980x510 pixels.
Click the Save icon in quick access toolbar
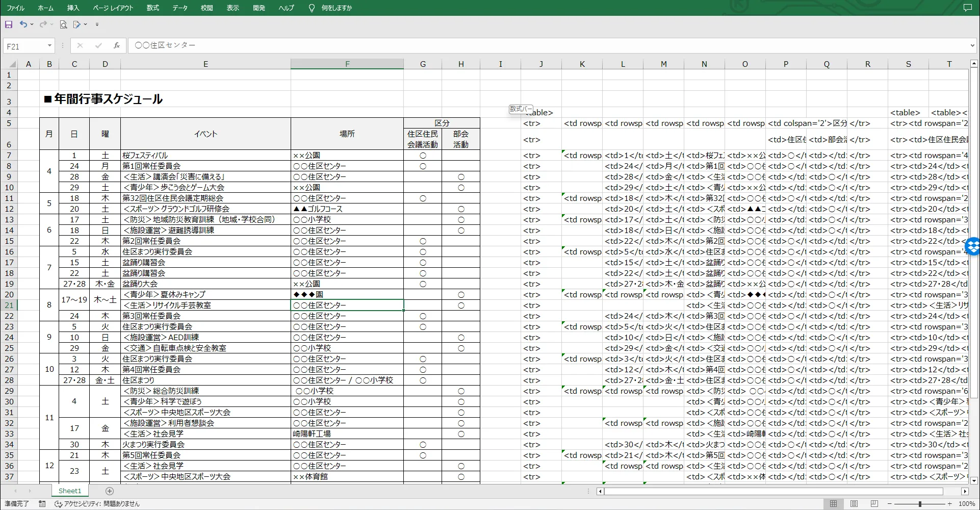[9, 24]
